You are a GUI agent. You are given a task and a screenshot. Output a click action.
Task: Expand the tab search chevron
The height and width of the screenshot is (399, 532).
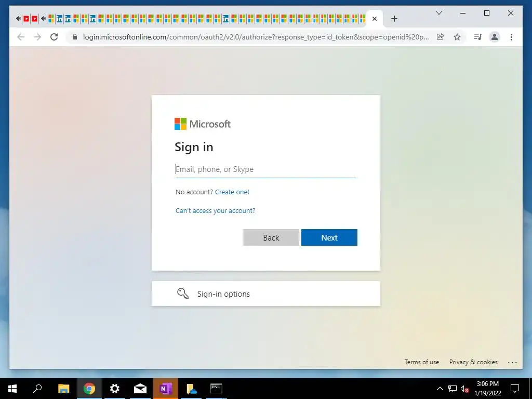[439, 13]
